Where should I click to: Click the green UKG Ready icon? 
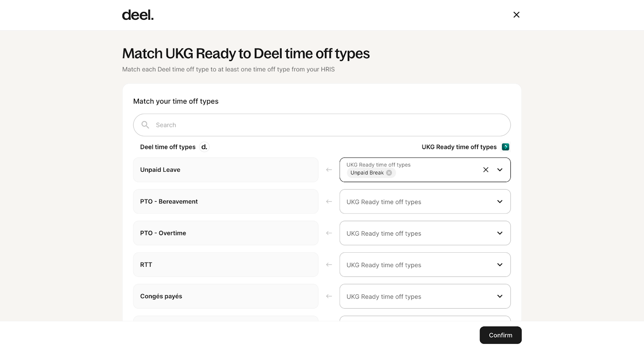506,147
